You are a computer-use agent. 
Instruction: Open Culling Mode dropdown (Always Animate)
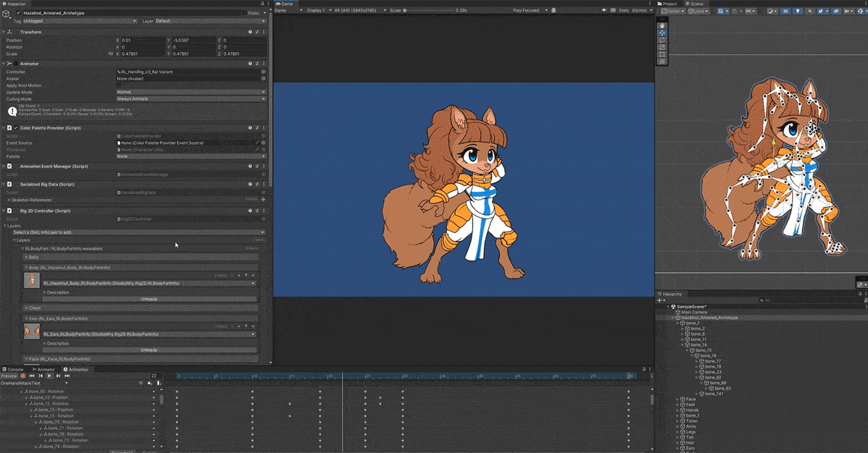[191, 98]
